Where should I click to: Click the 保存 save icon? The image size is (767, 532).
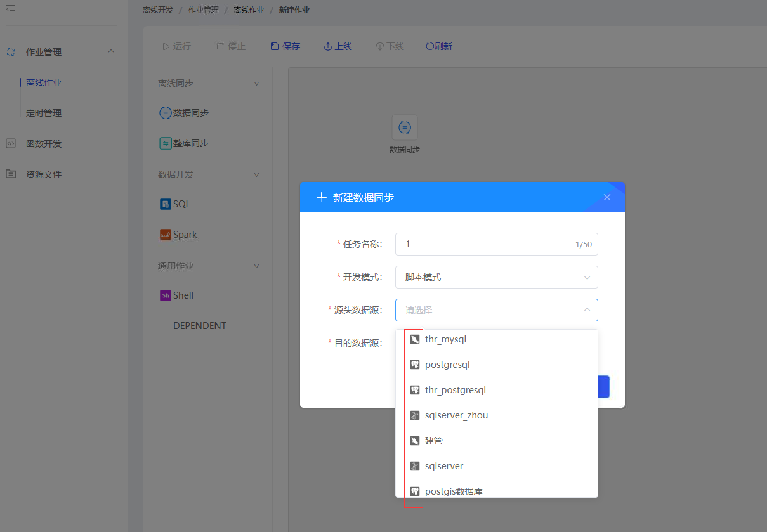tap(277, 46)
